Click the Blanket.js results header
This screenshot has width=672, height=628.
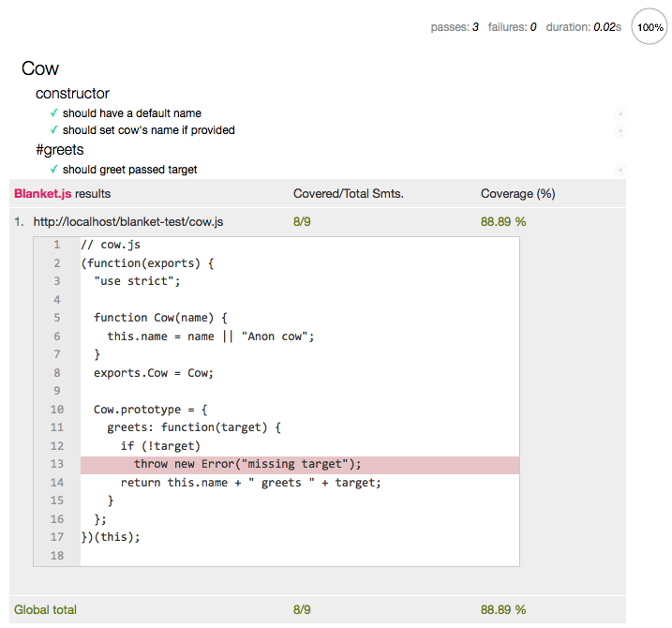coord(62,194)
